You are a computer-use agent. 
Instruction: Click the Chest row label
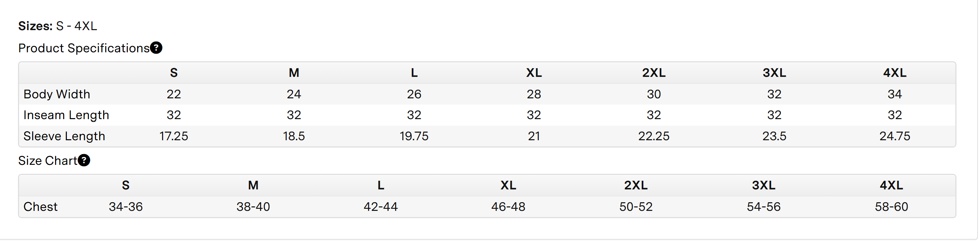pyautogui.click(x=40, y=206)
